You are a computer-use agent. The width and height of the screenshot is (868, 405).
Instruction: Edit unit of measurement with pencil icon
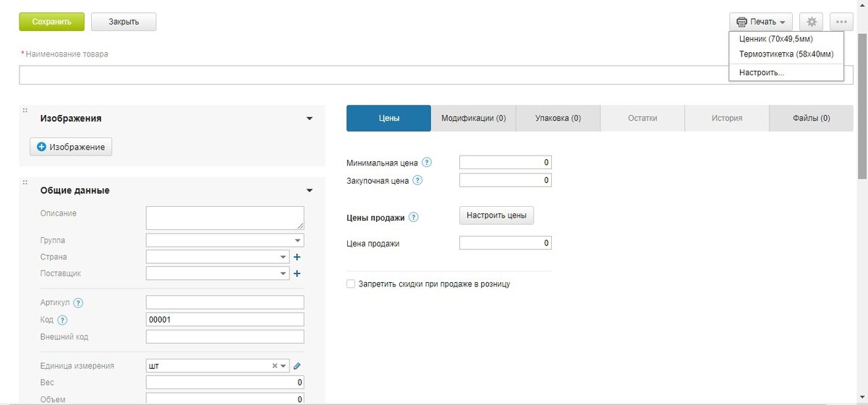coord(297,366)
